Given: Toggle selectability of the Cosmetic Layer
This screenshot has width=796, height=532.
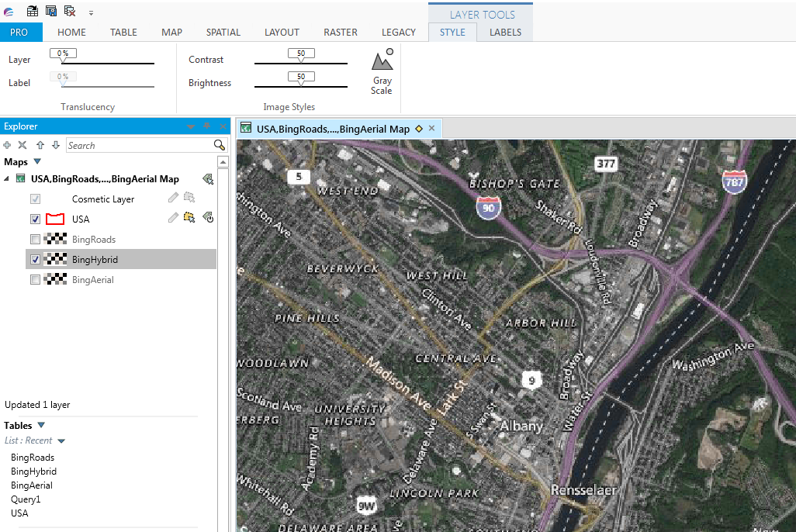Looking at the screenshot, I should tap(189, 198).
